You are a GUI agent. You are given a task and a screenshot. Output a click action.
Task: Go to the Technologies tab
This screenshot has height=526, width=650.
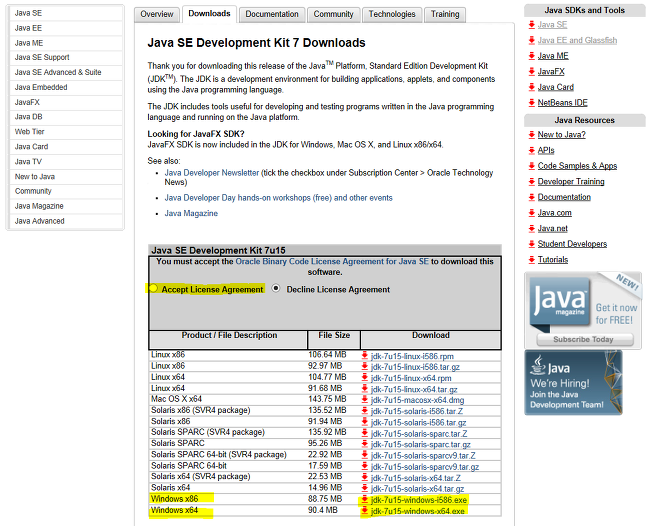tap(392, 15)
